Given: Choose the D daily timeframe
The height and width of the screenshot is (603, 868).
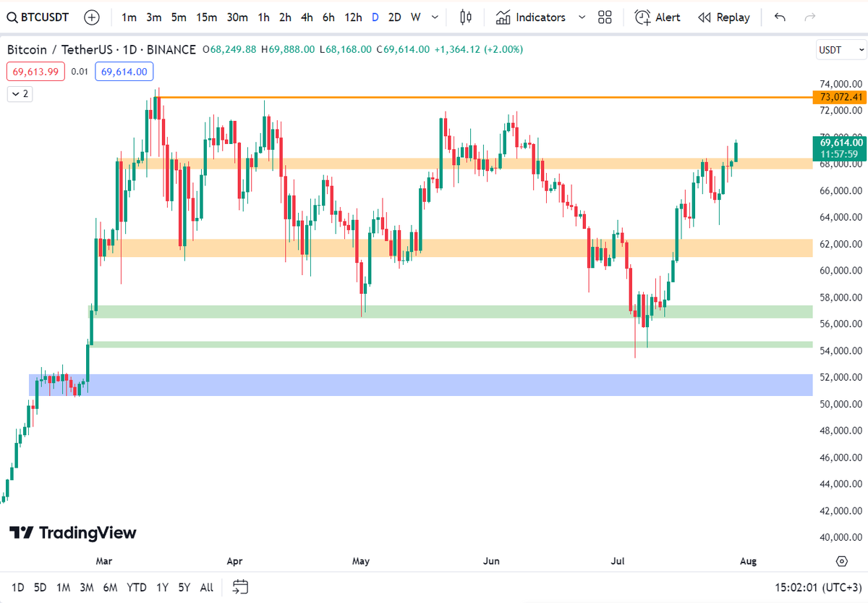Looking at the screenshot, I should coord(375,17).
